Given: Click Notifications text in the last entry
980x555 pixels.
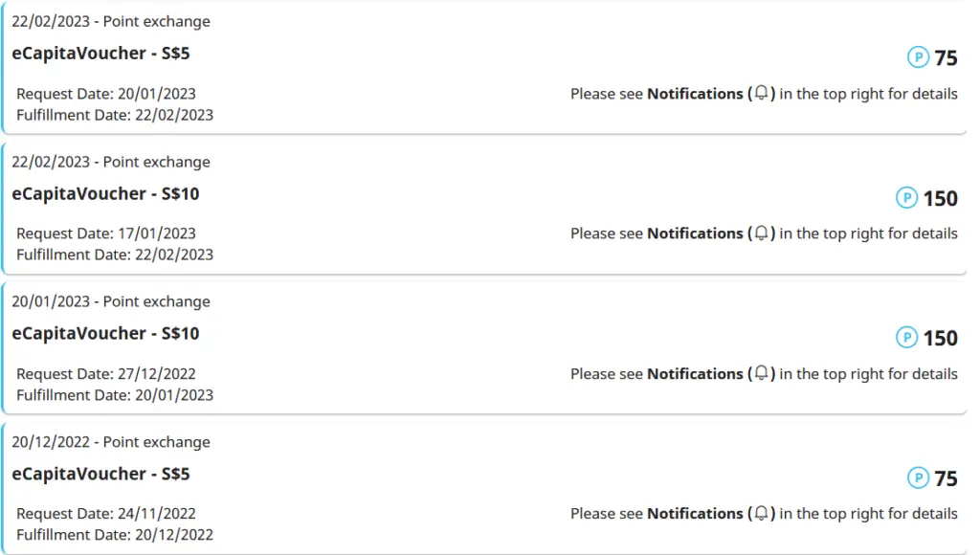Looking at the screenshot, I should 695,514.
